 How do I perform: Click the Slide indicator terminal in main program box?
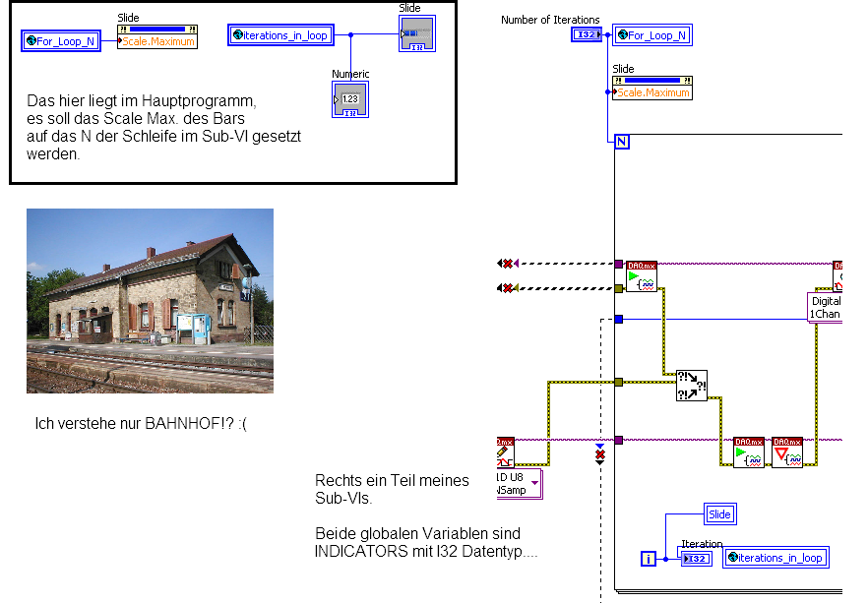pos(417,33)
